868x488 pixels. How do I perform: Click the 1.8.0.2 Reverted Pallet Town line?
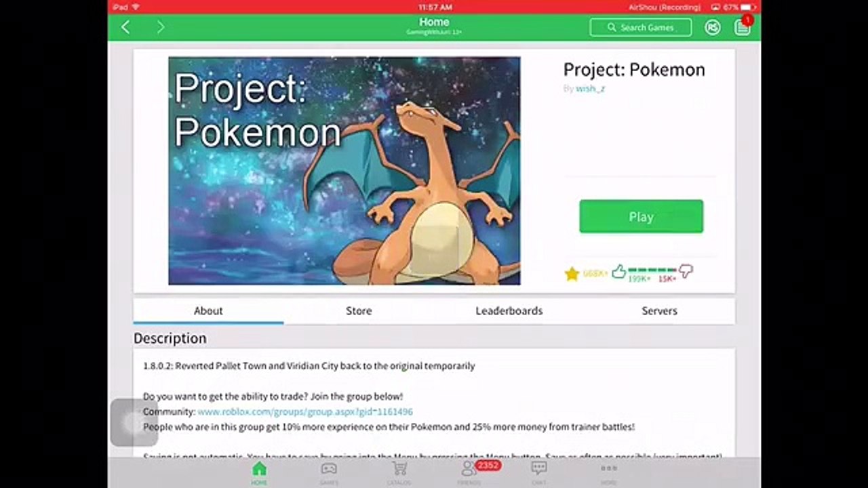(x=309, y=366)
